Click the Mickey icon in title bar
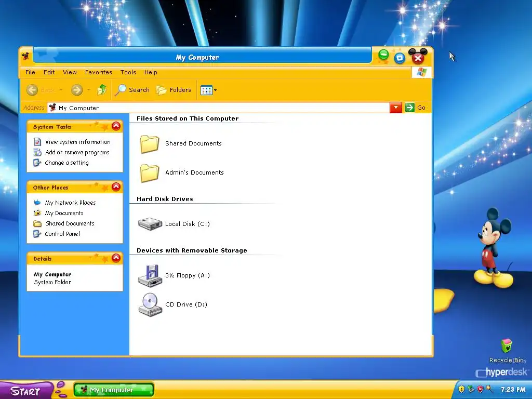The image size is (532, 399). [25, 56]
